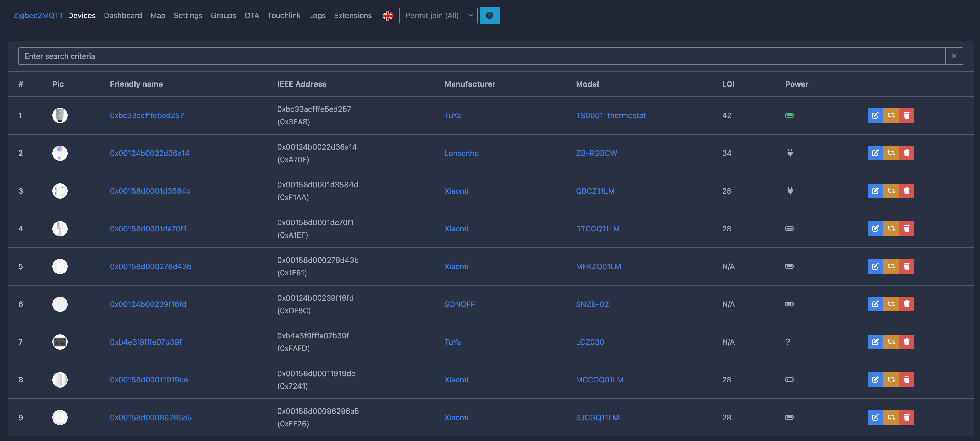Toggle the blue theme switch button
The height and width of the screenshot is (441, 980).
point(489,16)
